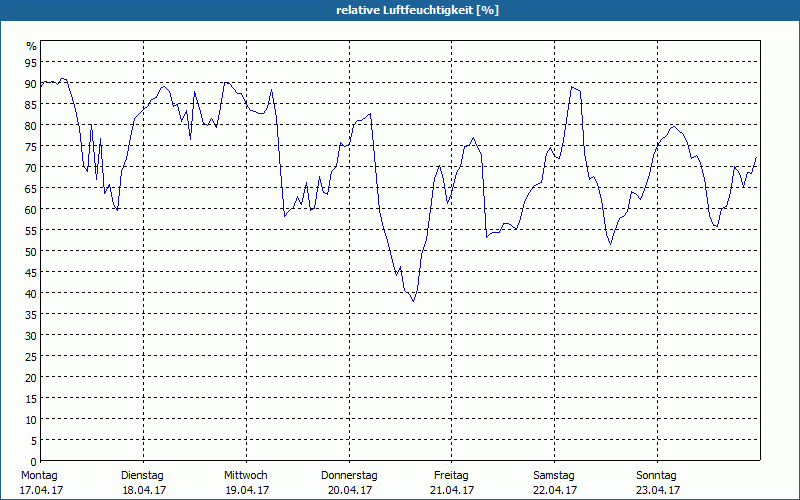The image size is (800, 500).
Task: Click the date '18.04.17'
Action: [144, 490]
